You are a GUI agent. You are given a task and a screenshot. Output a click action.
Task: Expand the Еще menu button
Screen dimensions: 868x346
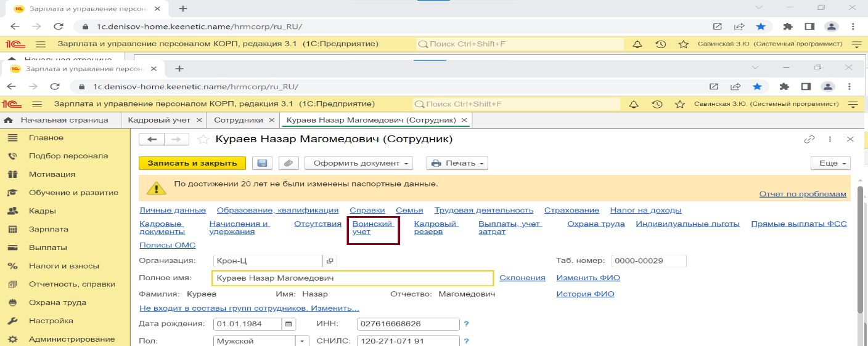point(830,163)
